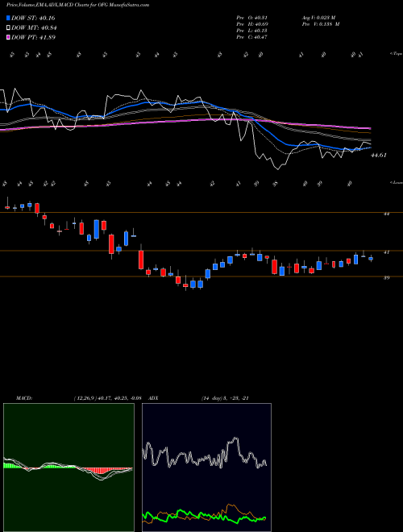This screenshot has height=532, width=403.
Task: Click the 39 price level axis label
Action: pyautogui.click(x=386, y=278)
